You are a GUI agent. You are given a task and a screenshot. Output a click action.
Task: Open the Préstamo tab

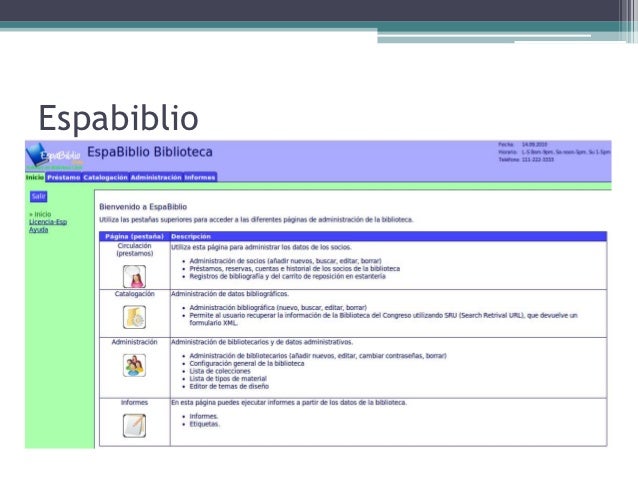coord(63,177)
